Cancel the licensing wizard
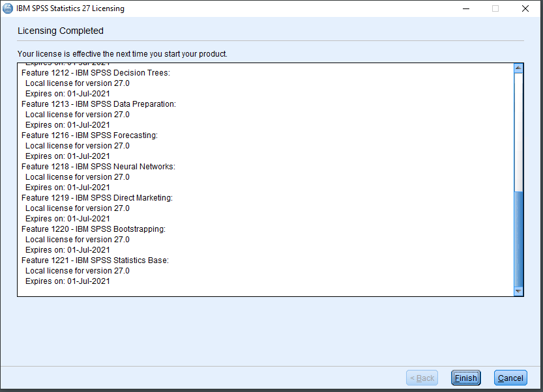Screen dimensions: 543x392 tap(510, 378)
